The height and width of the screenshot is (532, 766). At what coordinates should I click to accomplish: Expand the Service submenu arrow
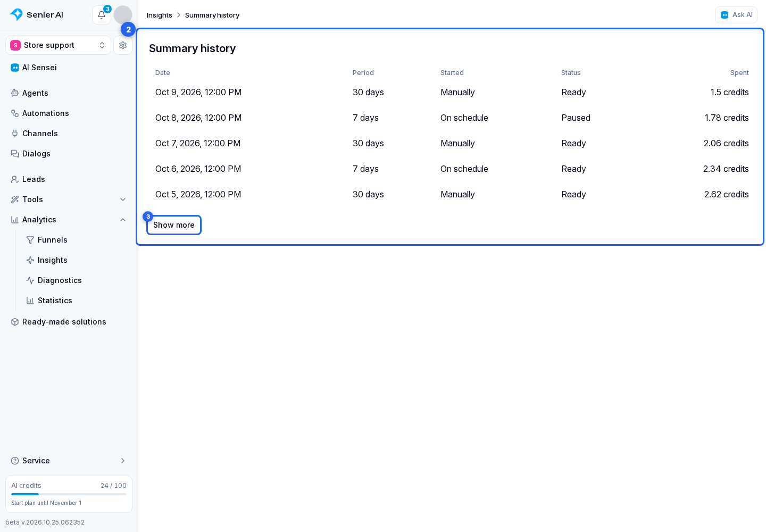coord(123,461)
